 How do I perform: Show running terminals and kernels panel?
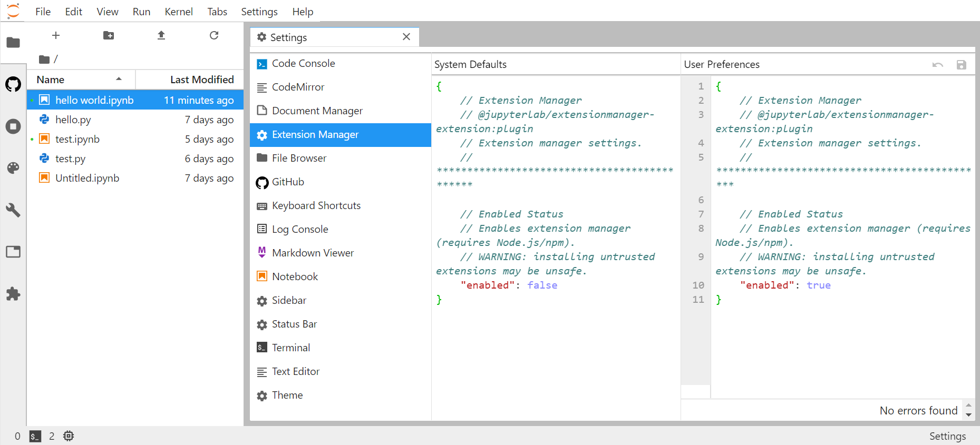pyautogui.click(x=13, y=126)
